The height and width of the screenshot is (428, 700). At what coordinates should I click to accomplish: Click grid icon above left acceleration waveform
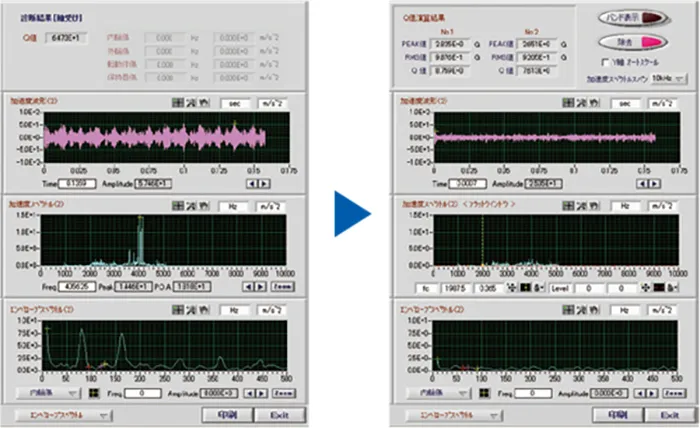click(x=177, y=102)
